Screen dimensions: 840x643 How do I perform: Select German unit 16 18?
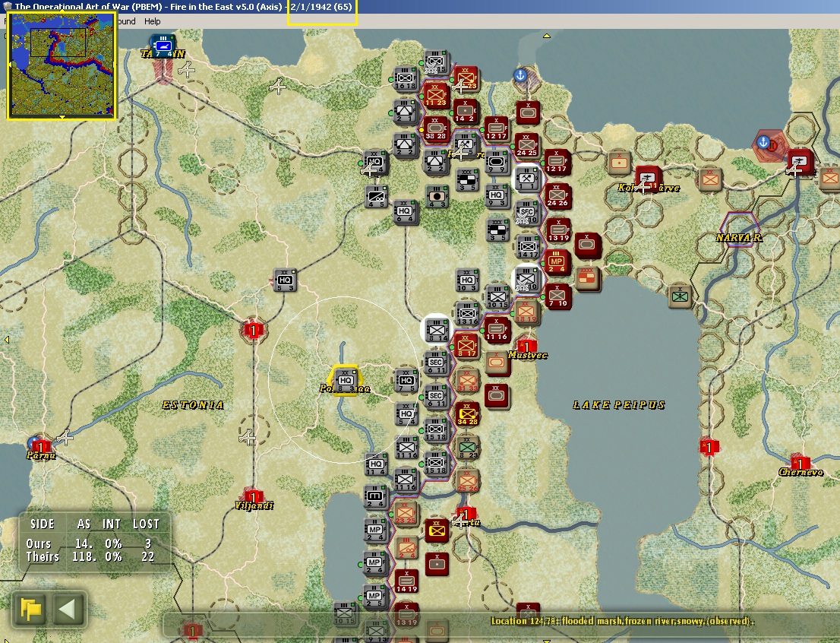click(x=405, y=79)
